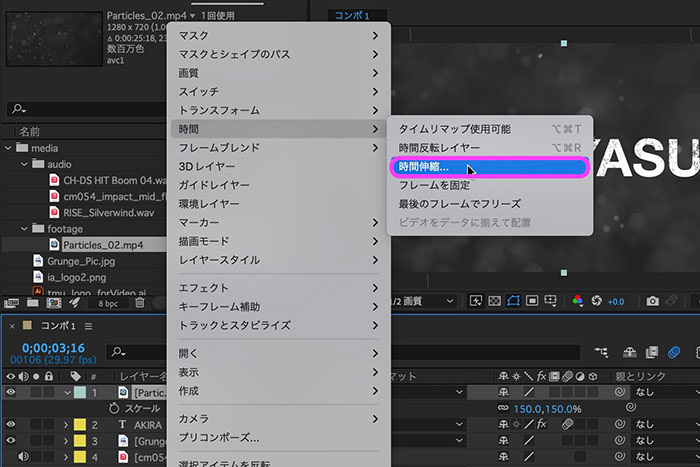The height and width of the screenshot is (467, 700).
Task: Select 時間反転レイヤー in submenu
Action: click(x=490, y=148)
